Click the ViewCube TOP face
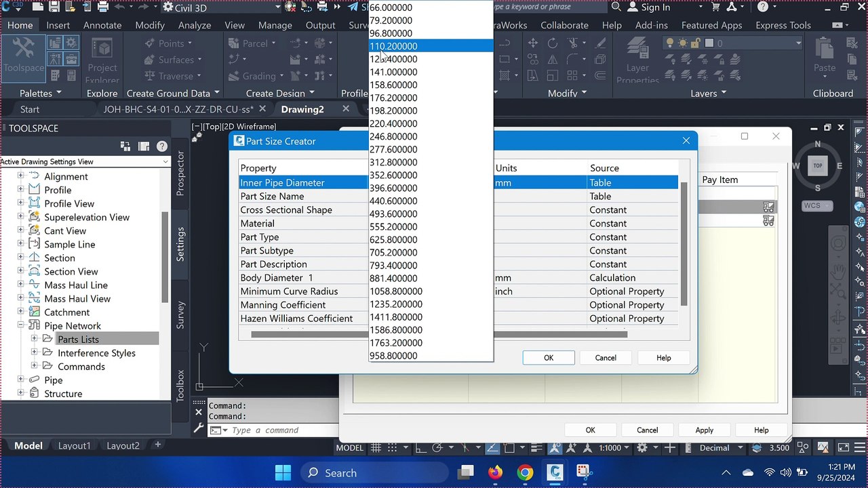 point(818,166)
